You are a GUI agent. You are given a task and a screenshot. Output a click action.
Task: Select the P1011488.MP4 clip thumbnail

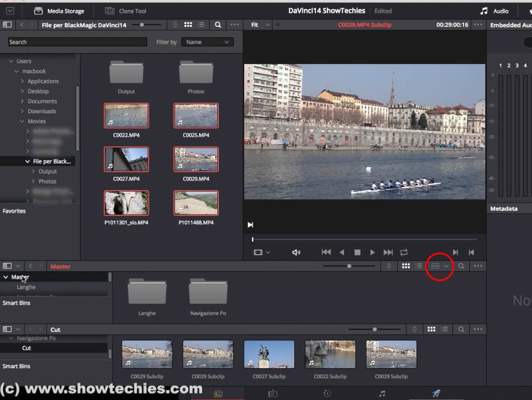coord(196,203)
